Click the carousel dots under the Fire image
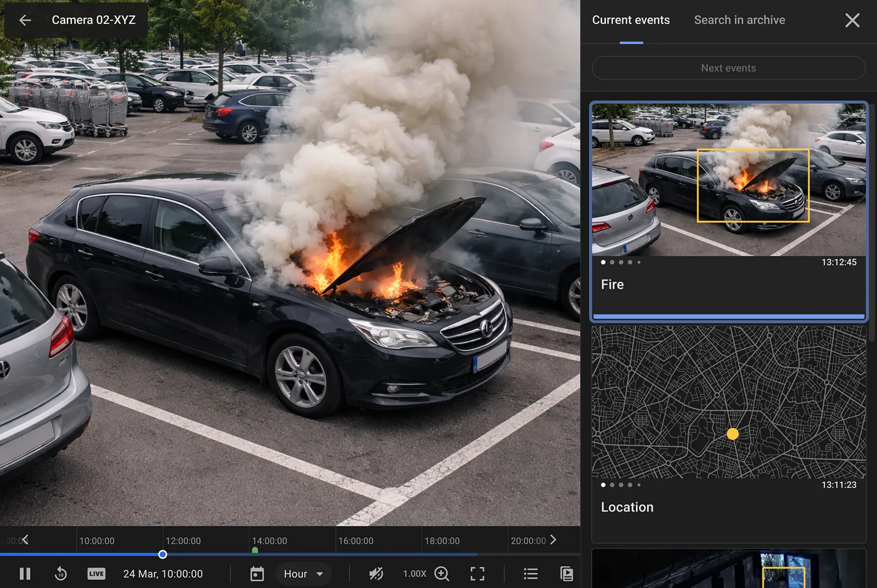This screenshot has height=588, width=877. pyautogui.click(x=621, y=262)
